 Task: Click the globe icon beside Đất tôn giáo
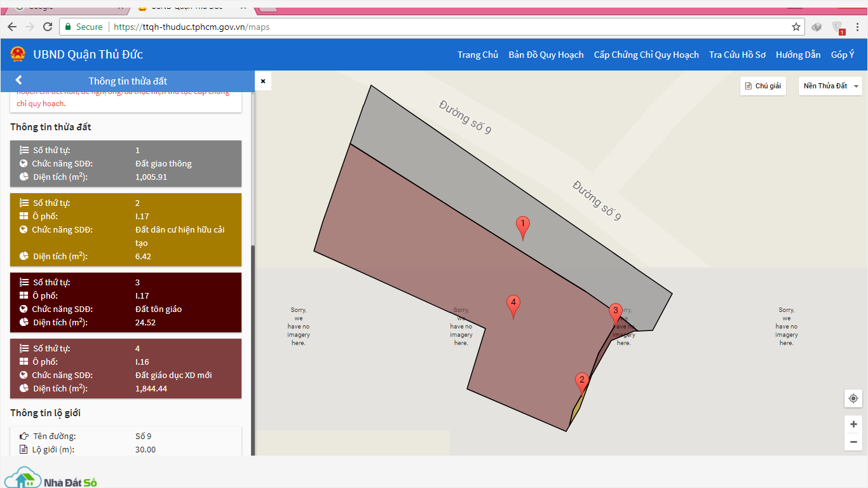pos(24,309)
